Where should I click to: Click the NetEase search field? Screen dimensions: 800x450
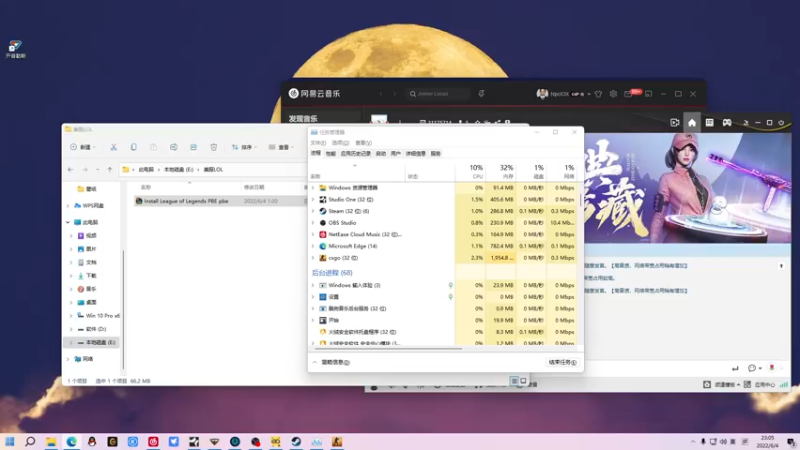[x=438, y=94]
